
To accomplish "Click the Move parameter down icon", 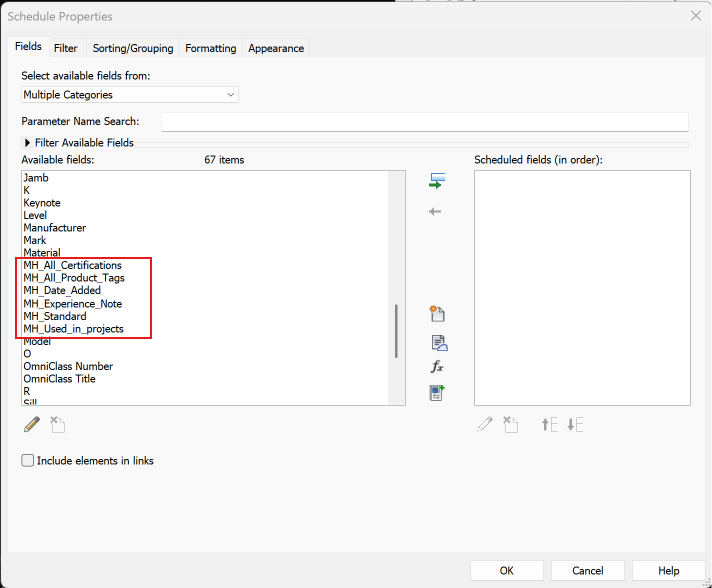I will (x=575, y=425).
